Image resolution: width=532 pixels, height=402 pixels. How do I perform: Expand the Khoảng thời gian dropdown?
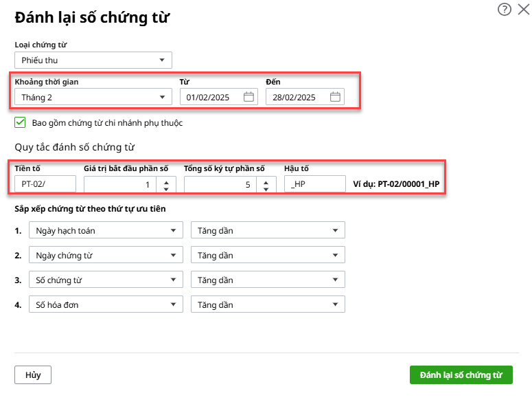pyautogui.click(x=93, y=98)
